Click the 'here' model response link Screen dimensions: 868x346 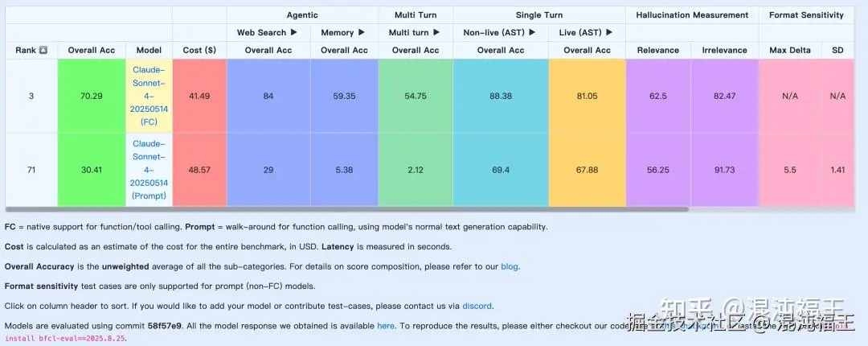pos(386,326)
